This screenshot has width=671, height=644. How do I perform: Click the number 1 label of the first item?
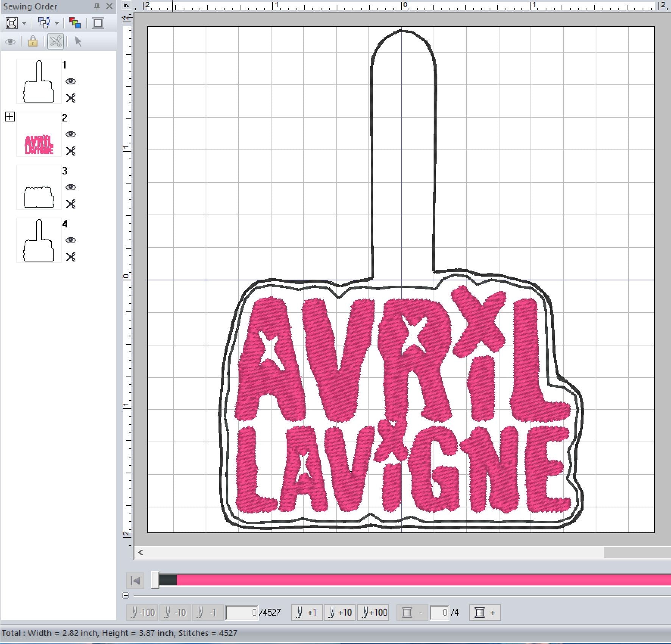64,65
